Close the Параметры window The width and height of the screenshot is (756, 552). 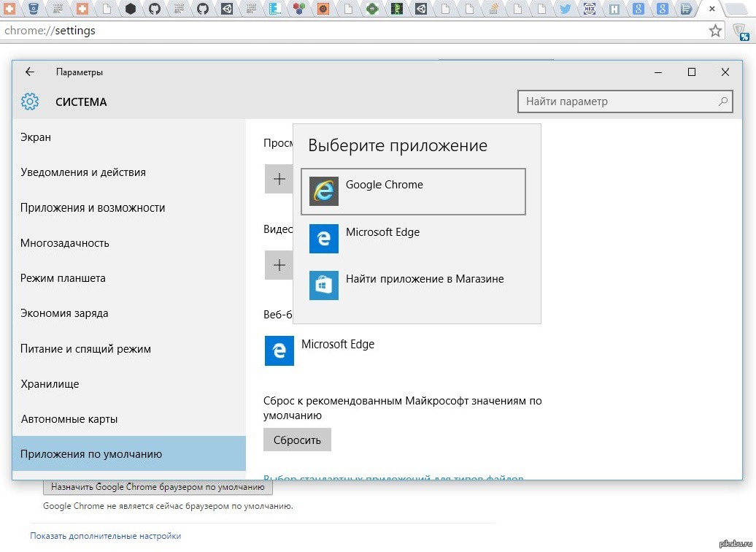point(725,72)
